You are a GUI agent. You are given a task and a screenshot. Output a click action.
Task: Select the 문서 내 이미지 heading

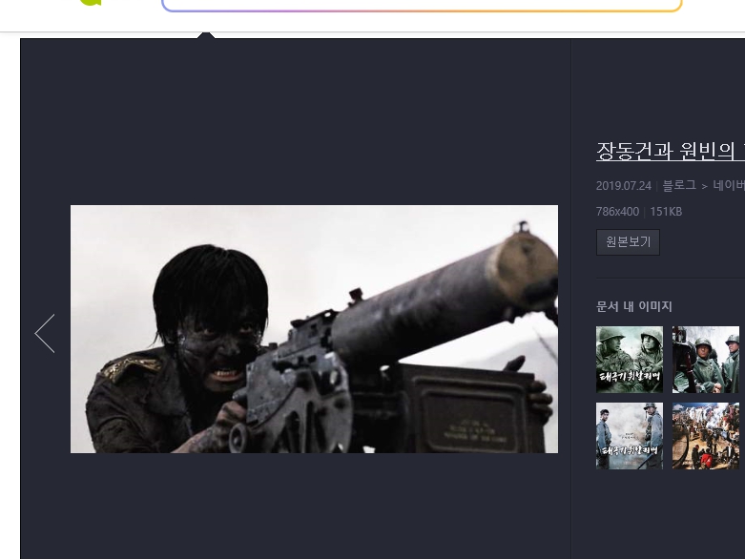coord(633,306)
